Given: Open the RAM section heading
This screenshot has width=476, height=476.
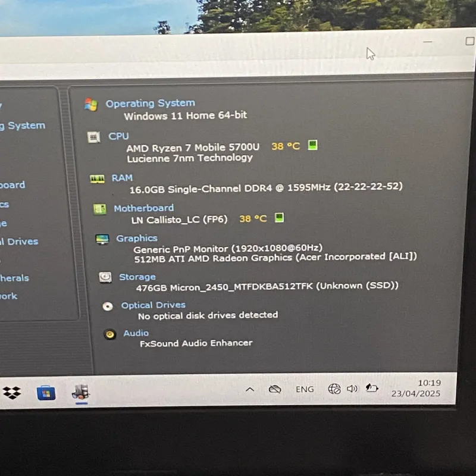Looking at the screenshot, I should [122, 177].
